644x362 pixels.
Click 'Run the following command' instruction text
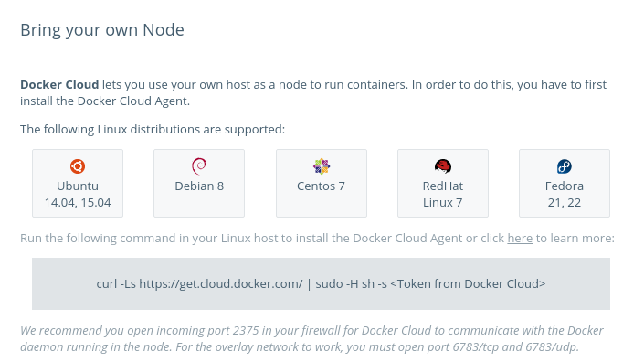[x=317, y=239]
